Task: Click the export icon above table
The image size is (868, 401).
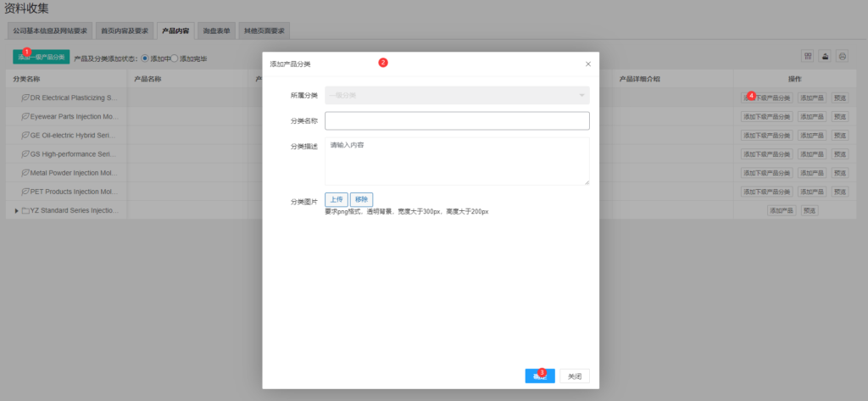Action: click(x=825, y=56)
